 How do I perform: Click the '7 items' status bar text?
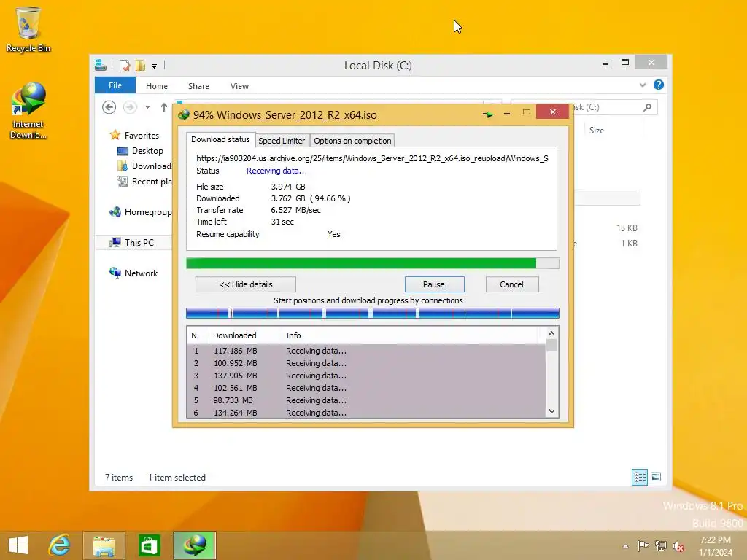point(119,477)
